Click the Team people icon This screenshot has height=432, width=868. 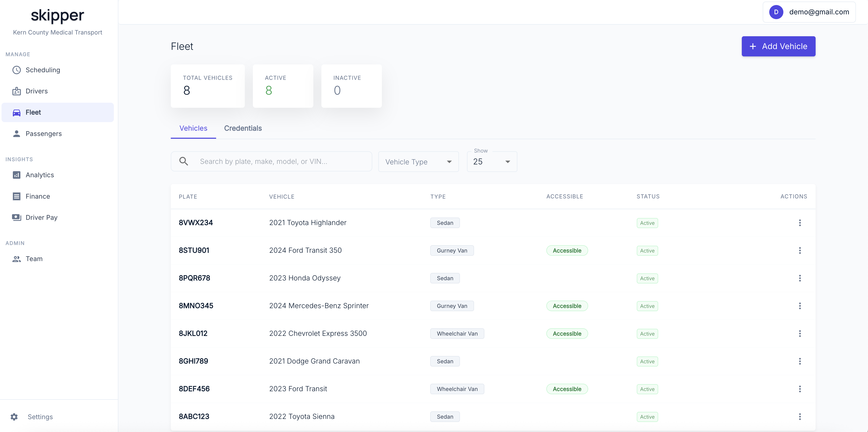point(17,259)
